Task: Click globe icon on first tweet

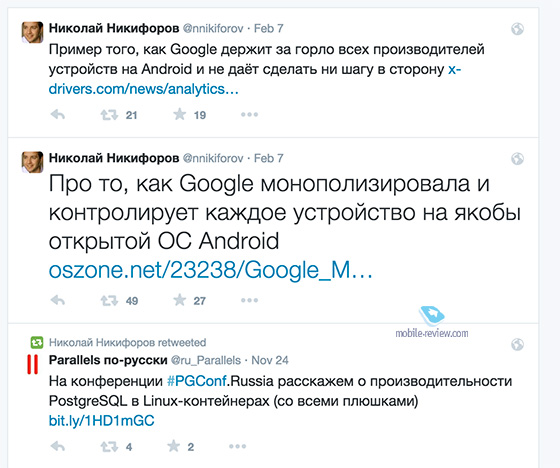Action: click(517, 29)
